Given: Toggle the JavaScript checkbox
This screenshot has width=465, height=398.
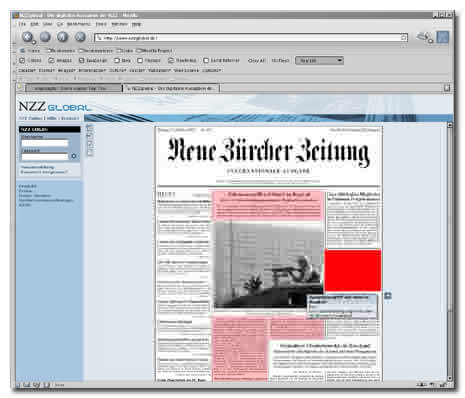Looking at the screenshot, I should pos(81,60).
